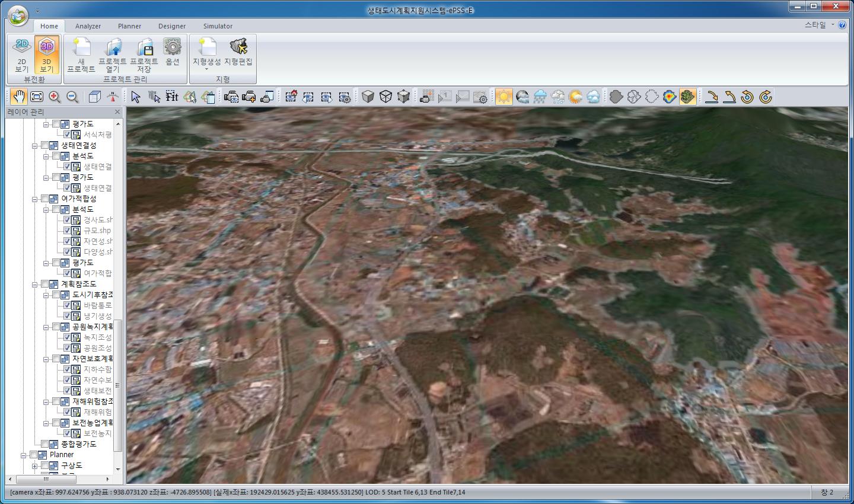Image resolution: width=854 pixels, height=504 pixels.
Task: Expand the 구상도 tree node
Action: coord(34,465)
